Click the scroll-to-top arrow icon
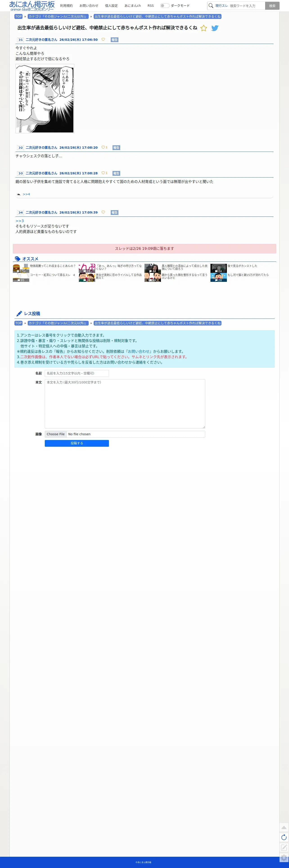 (x=284, y=827)
